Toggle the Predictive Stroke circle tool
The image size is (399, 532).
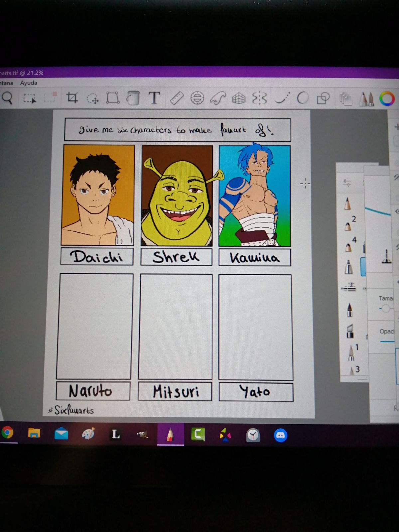coord(302,98)
